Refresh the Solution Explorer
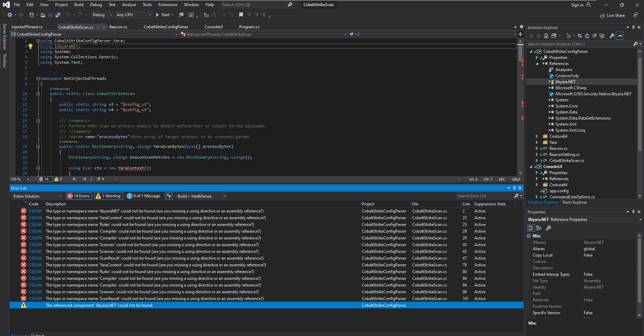The width and height of the screenshot is (644, 336). 587,36
